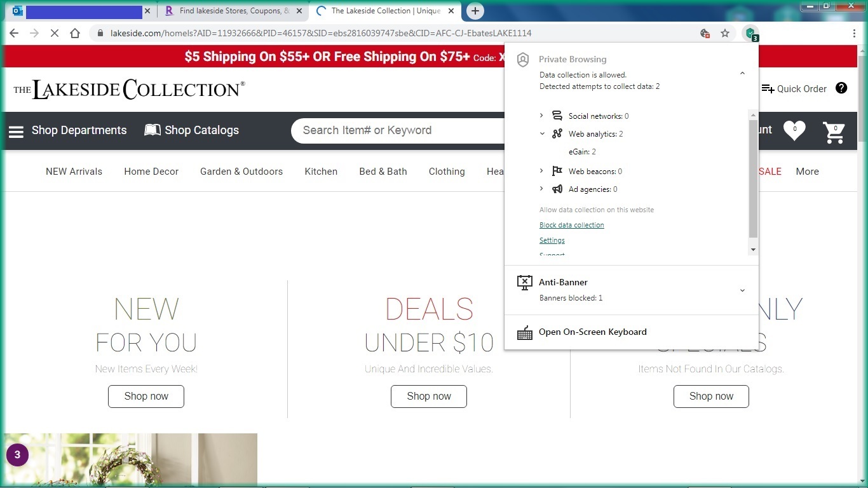868x488 pixels.
Task: Click the Private Browsing shield icon
Action: tap(523, 60)
